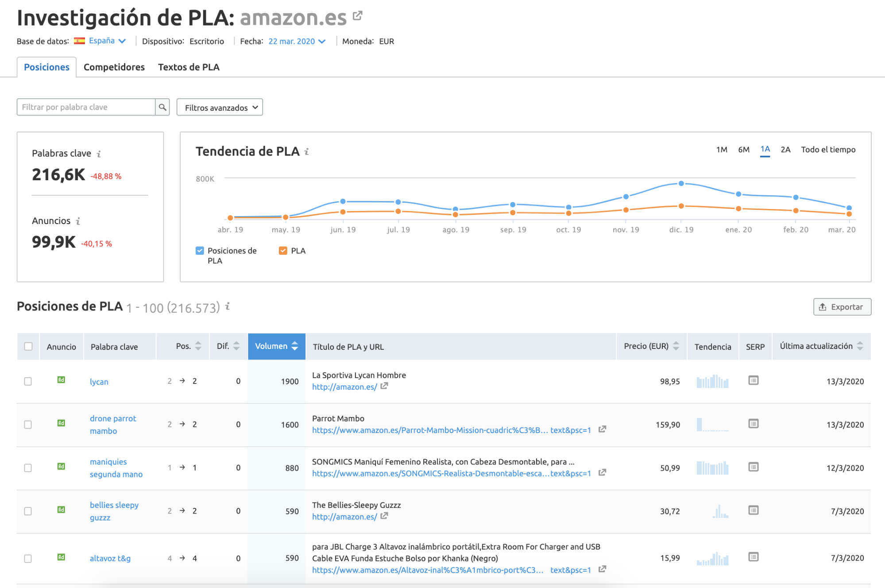
Task: Click the lycan trend sparkline
Action: (712, 381)
